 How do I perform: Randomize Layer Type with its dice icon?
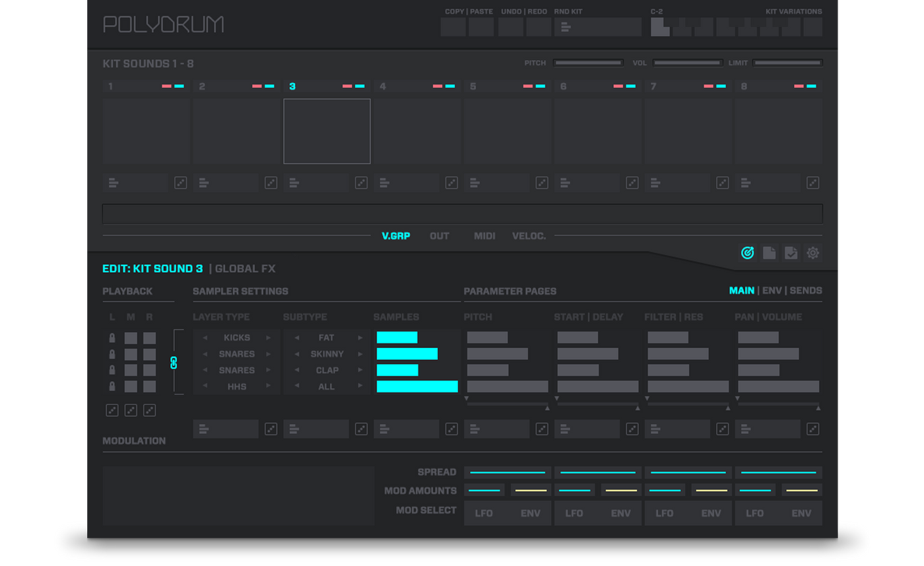[x=271, y=429]
